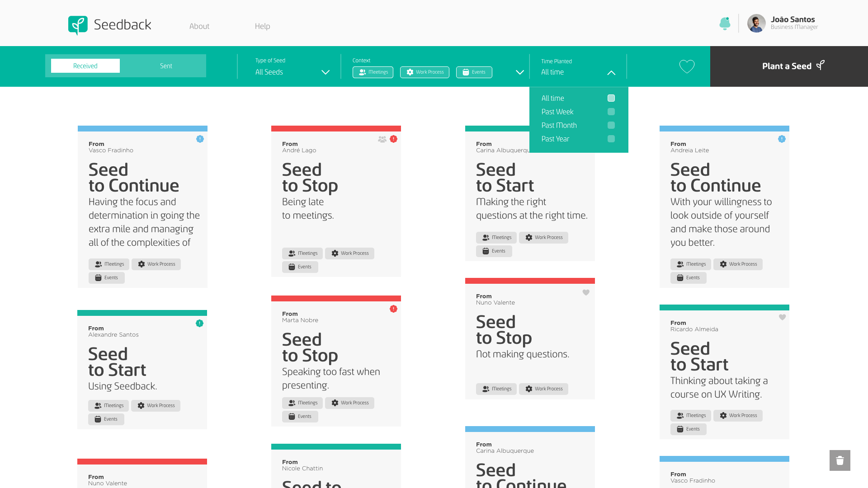Click João Santos profile avatar
The image size is (868, 488).
[x=756, y=23]
